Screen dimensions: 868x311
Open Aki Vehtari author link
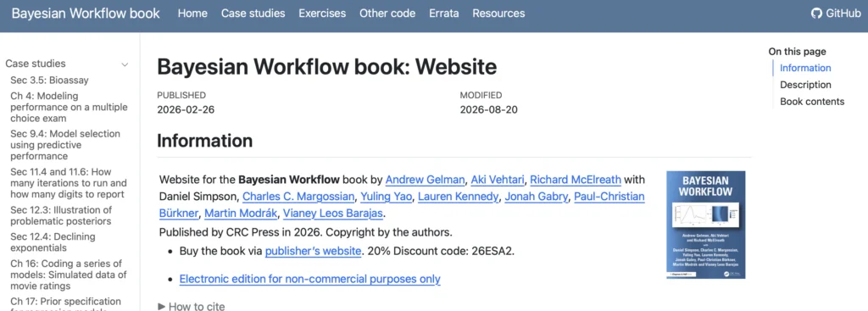point(498,180)
